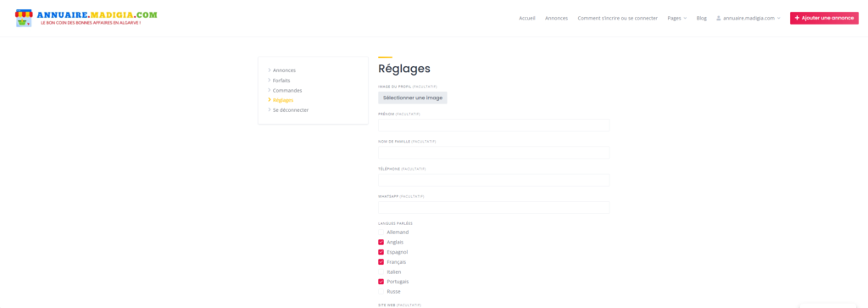The image size is (868, 308).
Task: Uncheck the Anglais language checkbox
Action: click(381, 242)
